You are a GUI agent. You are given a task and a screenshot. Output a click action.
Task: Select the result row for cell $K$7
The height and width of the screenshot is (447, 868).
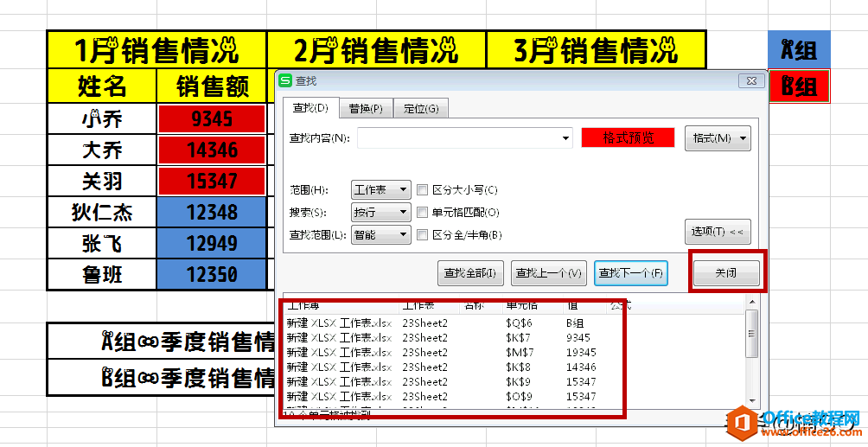click(514, 337)
